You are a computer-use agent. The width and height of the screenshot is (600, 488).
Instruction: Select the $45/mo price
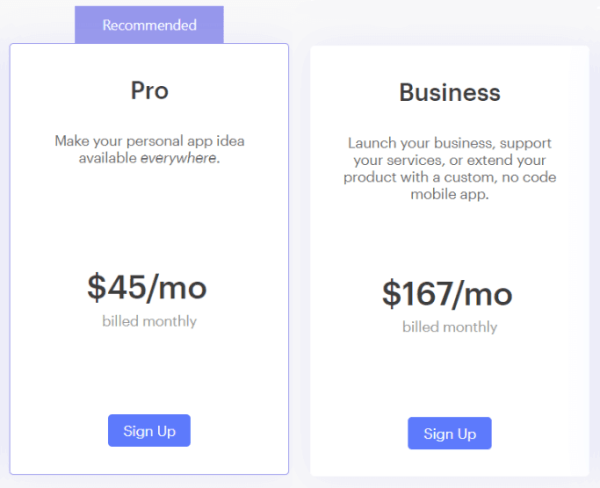[x=147, y=288]
